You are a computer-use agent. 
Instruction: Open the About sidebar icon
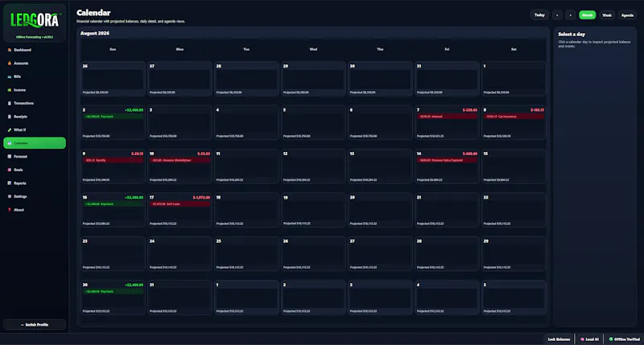point(10,210)
